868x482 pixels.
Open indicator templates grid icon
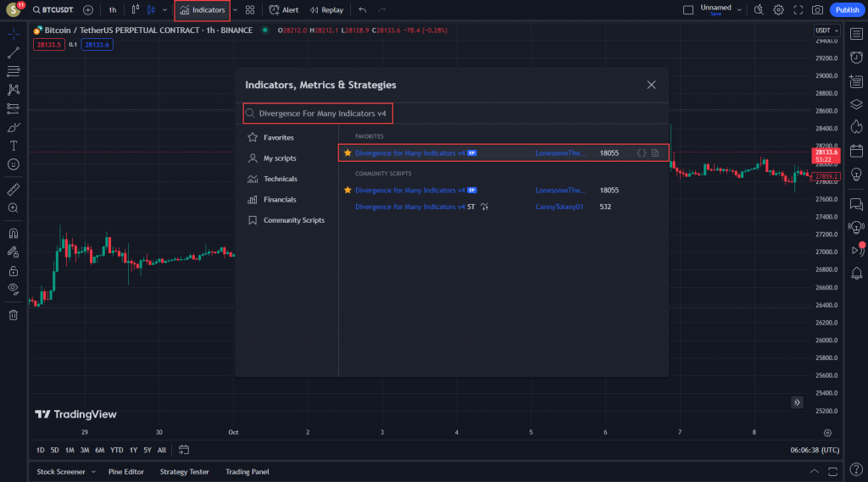[250, 10]
